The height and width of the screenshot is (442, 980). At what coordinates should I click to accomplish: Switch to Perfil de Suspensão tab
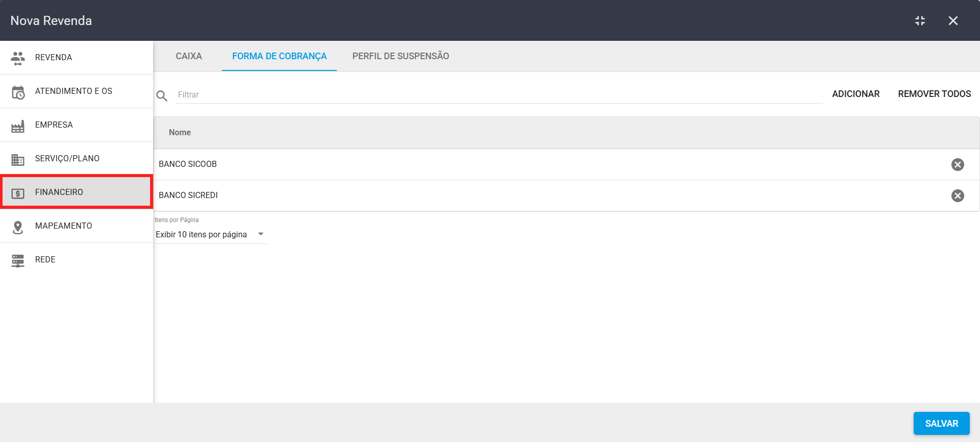pyautogui.click(x=401, y=56)
